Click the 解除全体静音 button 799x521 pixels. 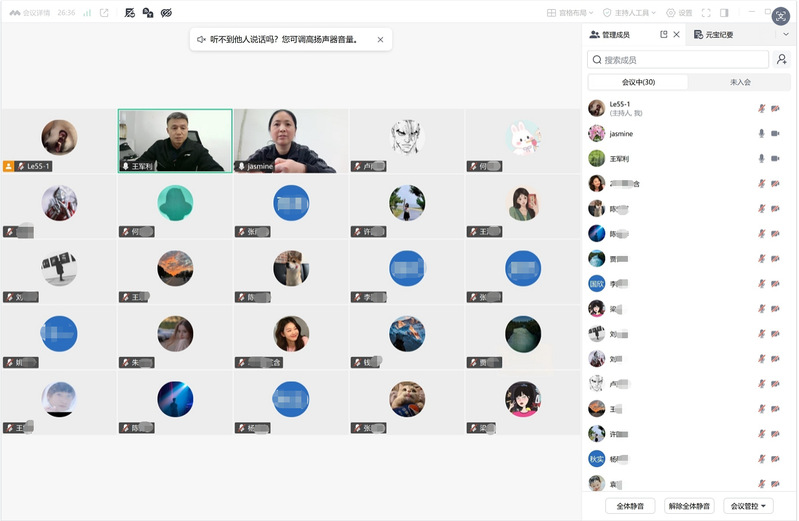click(x=689, y=506)
